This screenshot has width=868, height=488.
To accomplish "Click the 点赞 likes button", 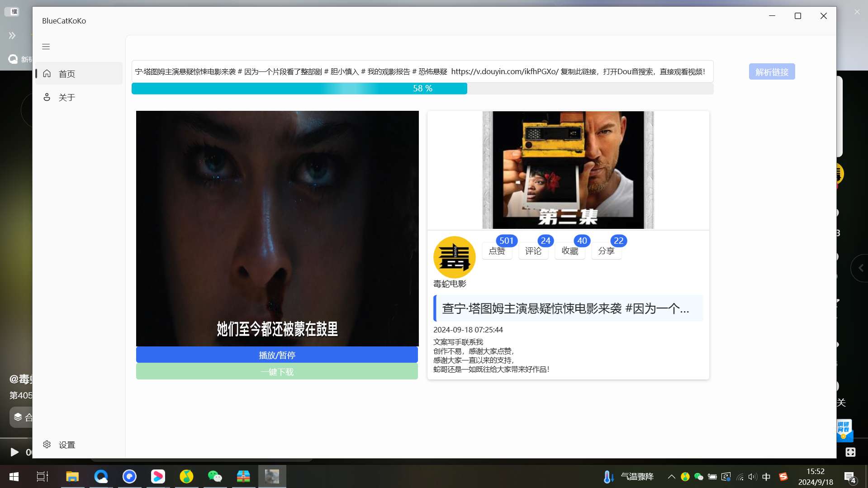I will tap(497, 251).
